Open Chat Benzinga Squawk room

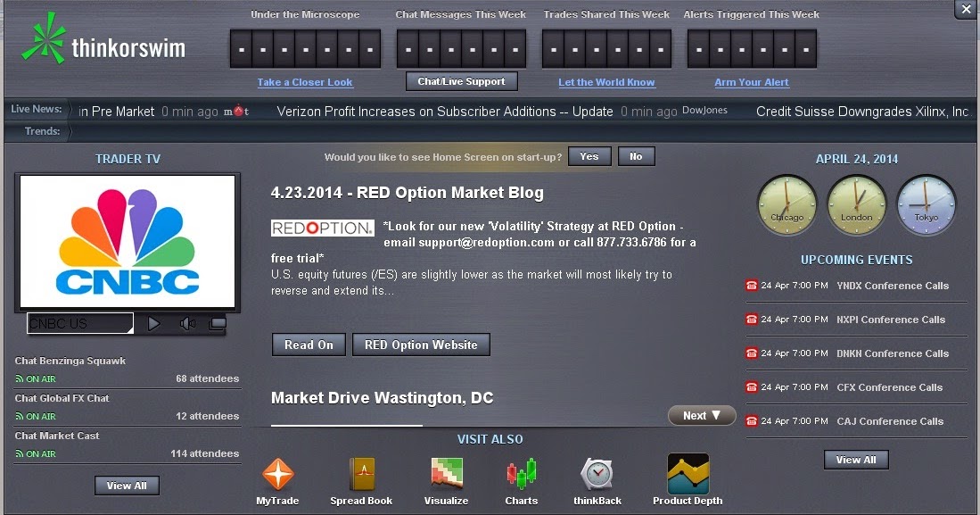click(70, 361)
